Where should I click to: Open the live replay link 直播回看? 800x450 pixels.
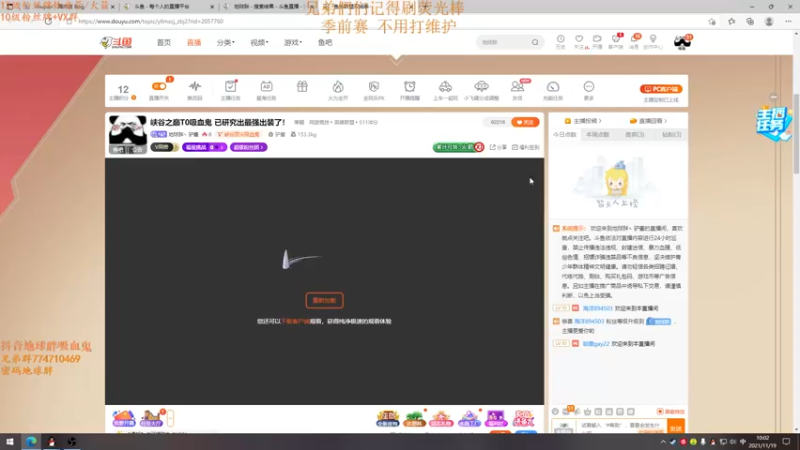[x=648, y=121]
